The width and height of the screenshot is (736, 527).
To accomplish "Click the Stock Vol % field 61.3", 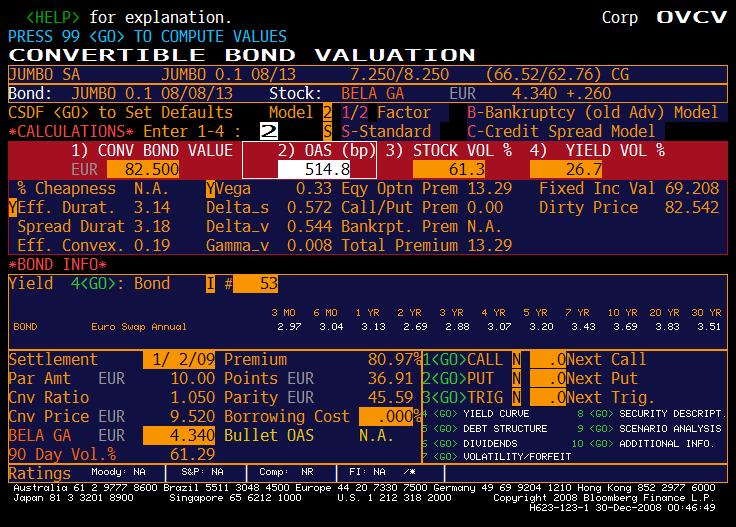I will point(449,169).
